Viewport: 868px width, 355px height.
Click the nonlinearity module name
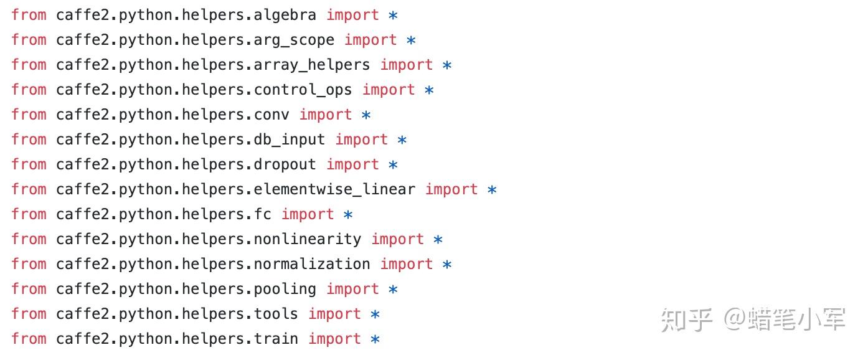point(307,239)
